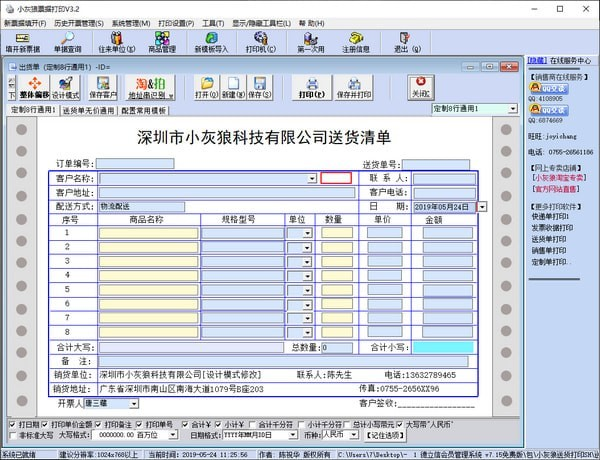
Task: Click the 整体偏移 offset tool
Action: [x=33, y=87]
